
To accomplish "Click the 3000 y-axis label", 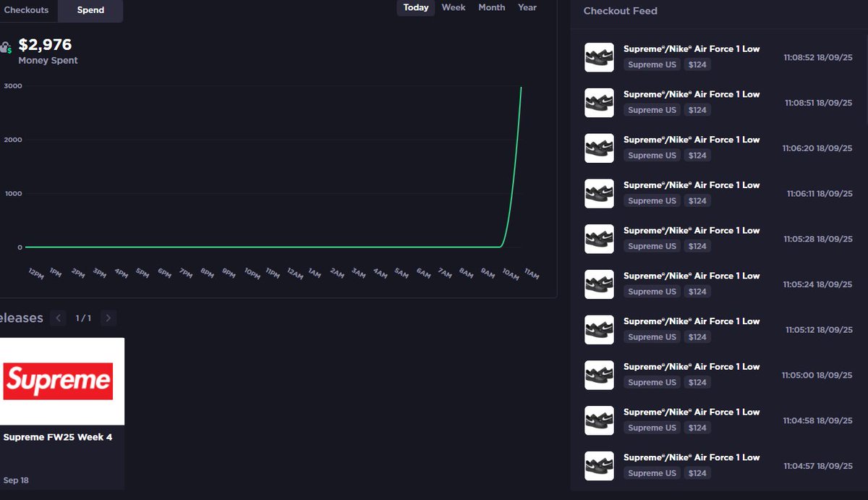I will coord(14,86).
